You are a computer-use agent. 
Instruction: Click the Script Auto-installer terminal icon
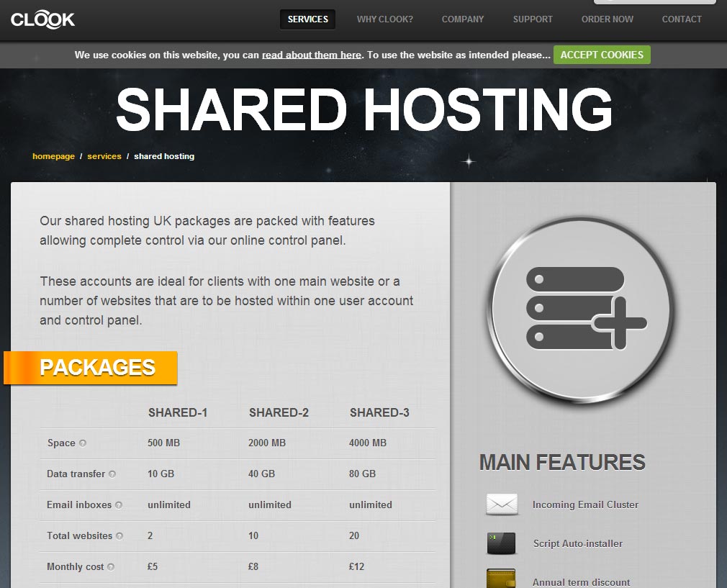click(501, 543)
